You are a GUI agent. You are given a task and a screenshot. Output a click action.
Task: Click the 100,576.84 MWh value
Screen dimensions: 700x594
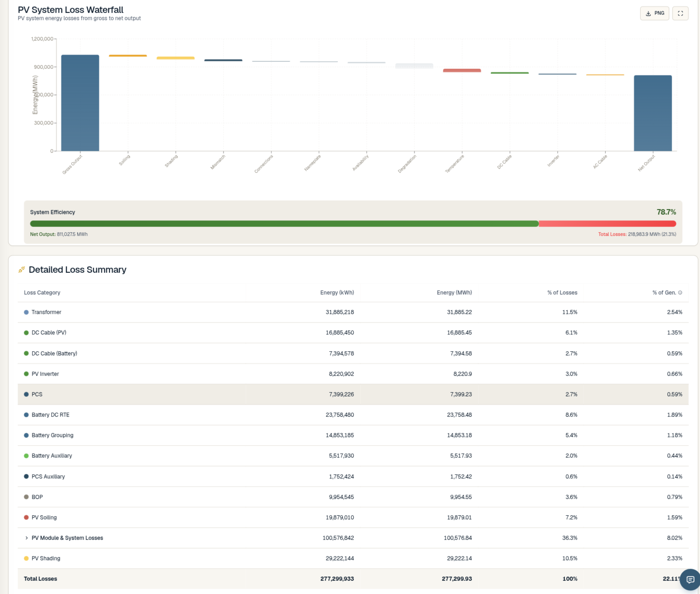pos(458,538)
